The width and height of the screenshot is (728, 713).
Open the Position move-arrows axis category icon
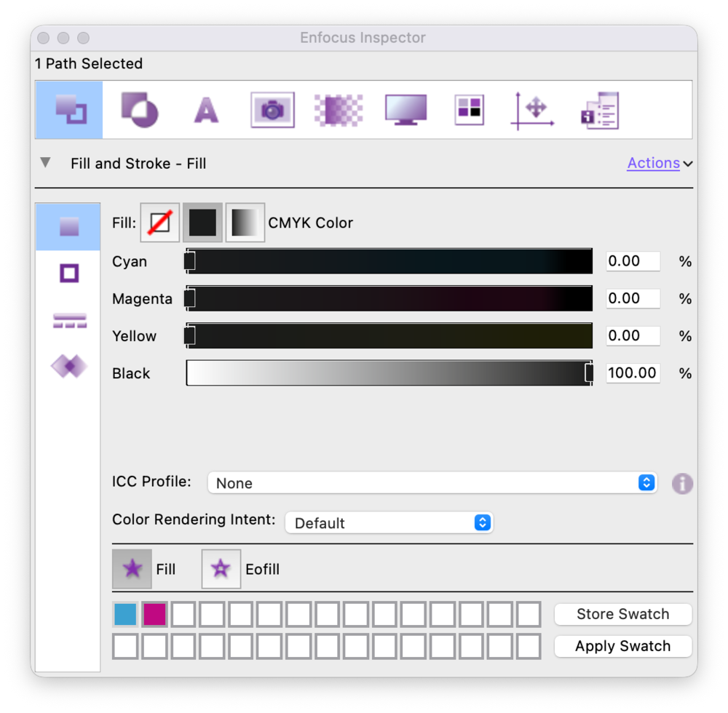(533, 111)
